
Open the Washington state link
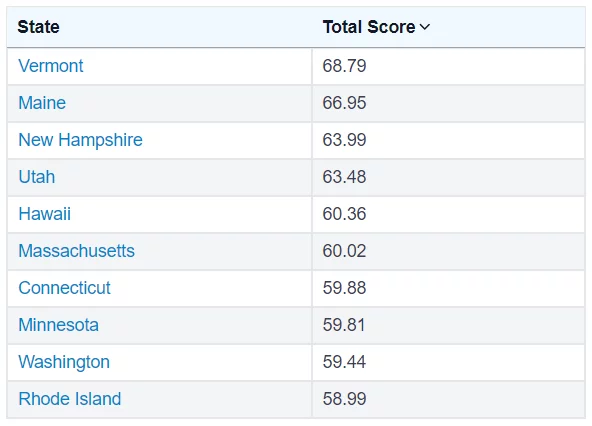(64, 362)
